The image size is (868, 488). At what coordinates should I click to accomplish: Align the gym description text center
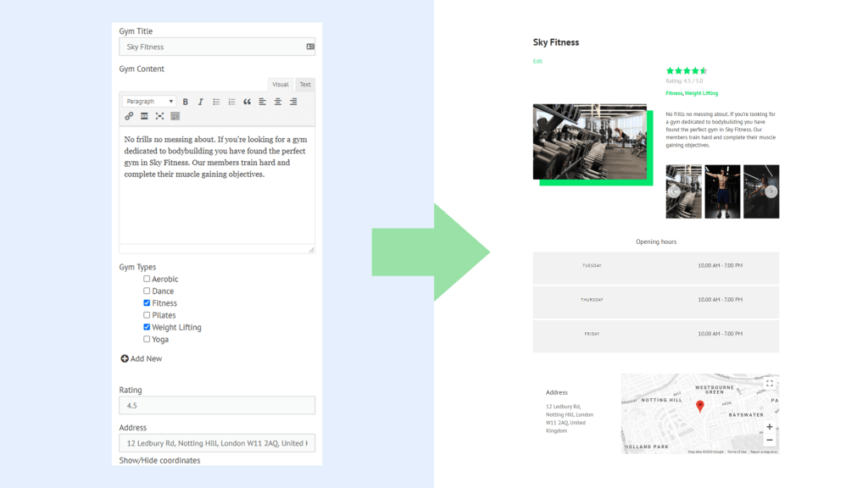tap(278, 101)
